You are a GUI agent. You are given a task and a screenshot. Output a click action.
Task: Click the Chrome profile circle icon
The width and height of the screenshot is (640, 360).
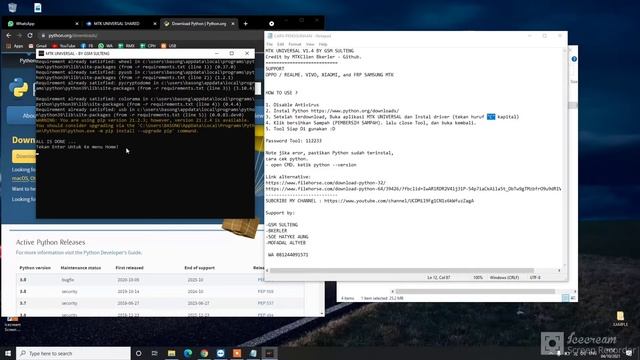pyautogui.click(x=271, y=24)
